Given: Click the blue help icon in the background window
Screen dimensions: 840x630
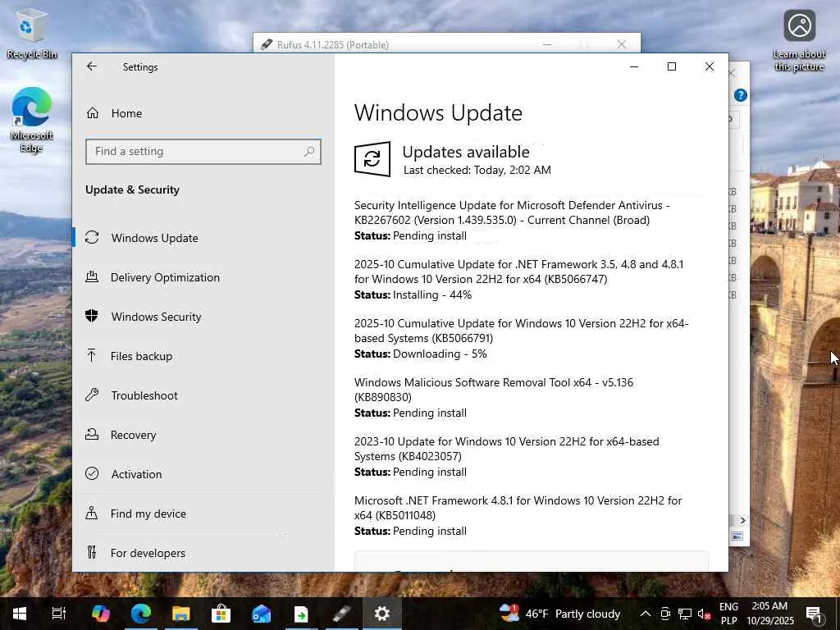Looking at the screenshot, I should click(741, 95).
